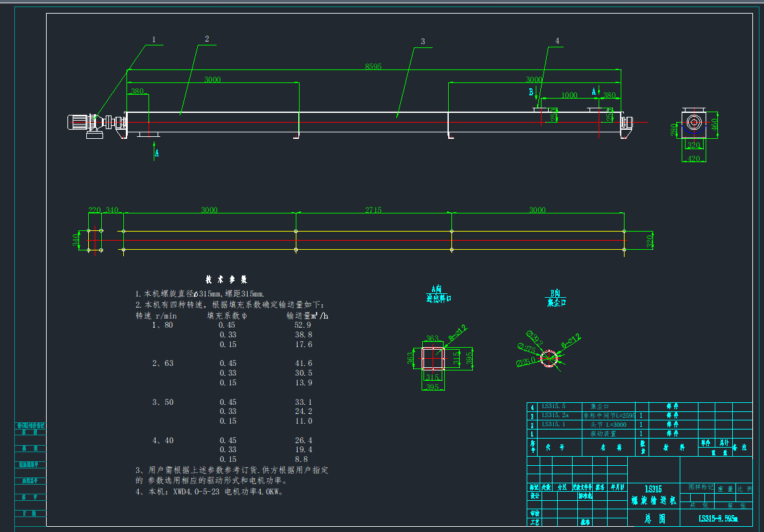Select the 驱动装置 name cell
The image size is (764, 532).
[604, 433]
